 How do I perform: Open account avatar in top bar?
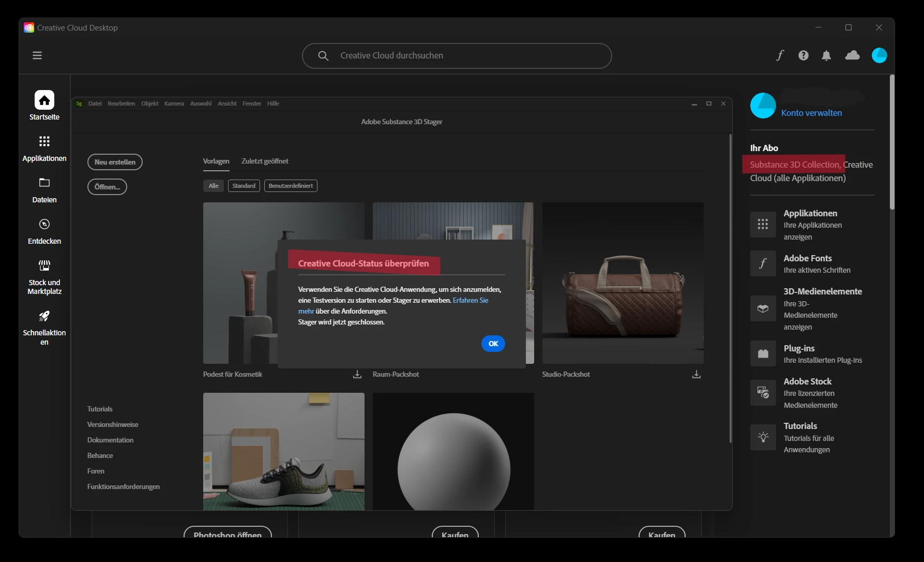[x=880, y=55]
